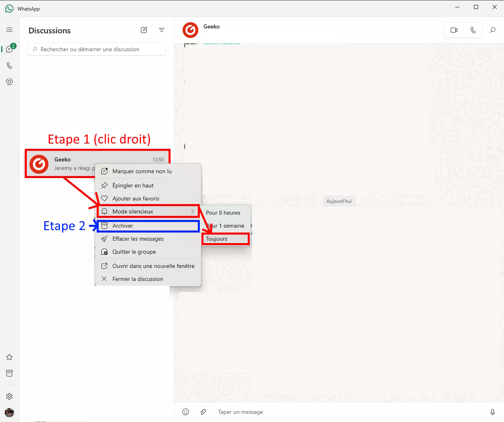The height and width of the screenshot is (422, 504).
Task: Choose Archiver from context menu
Action: pyautogui.click(x=148, y=226)
